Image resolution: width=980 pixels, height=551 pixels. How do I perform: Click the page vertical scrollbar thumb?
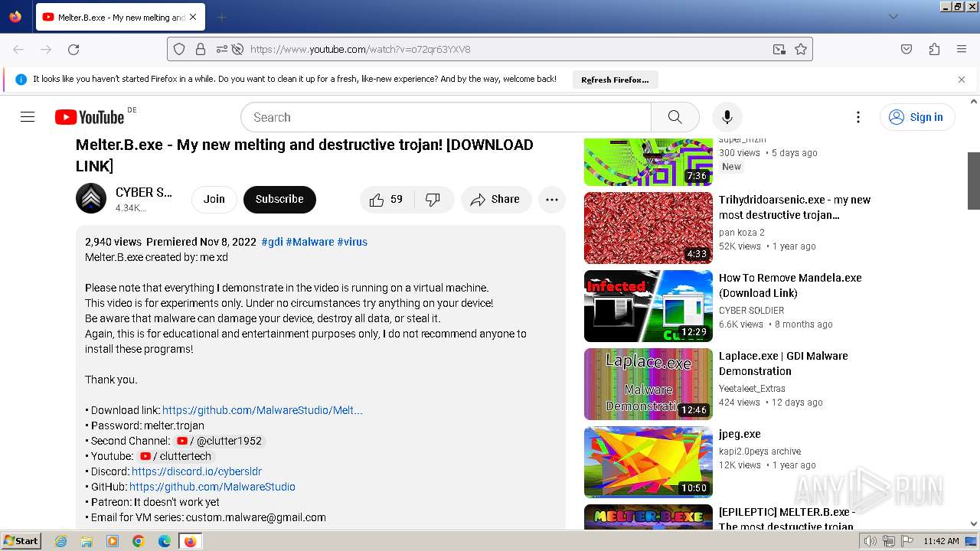(x=974, y=181)
